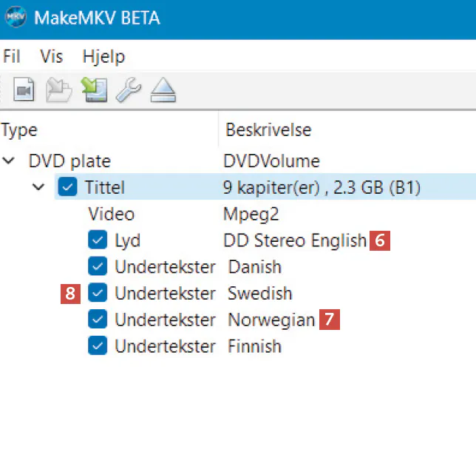Open the Vis menu

pos(52,57)
